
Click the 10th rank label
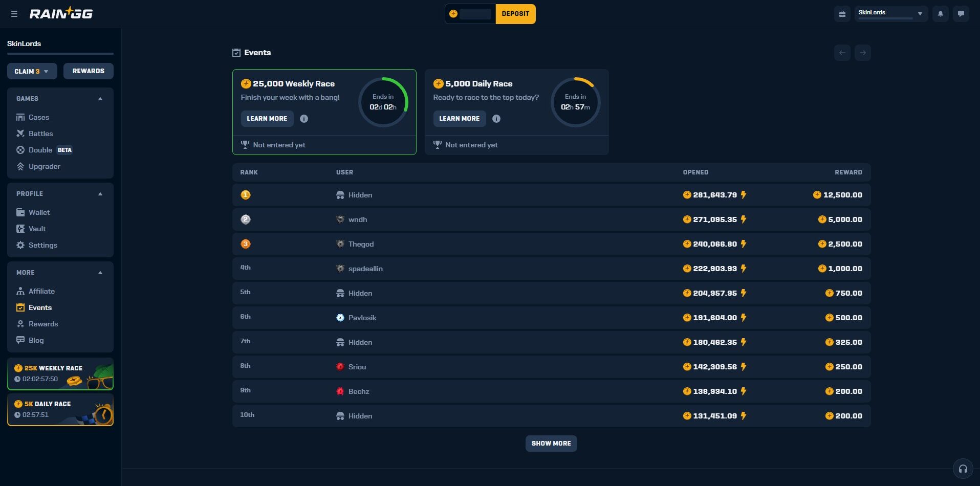[x=247, y=415]
